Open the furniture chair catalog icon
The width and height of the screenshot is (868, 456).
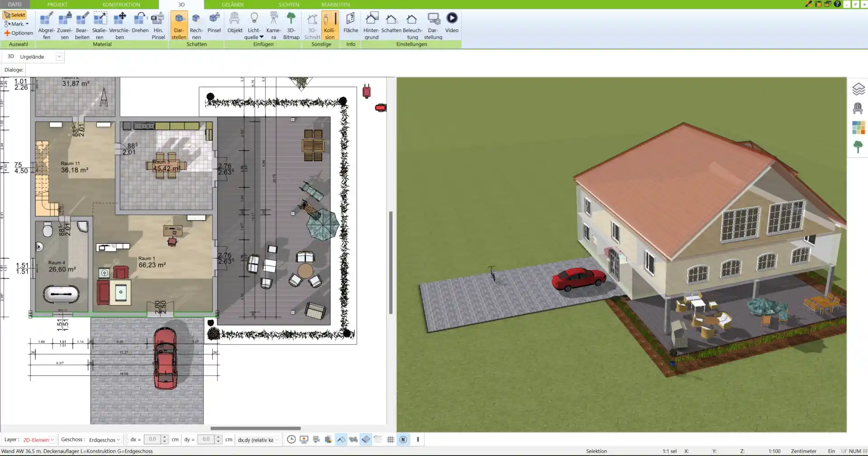[858, 108]
